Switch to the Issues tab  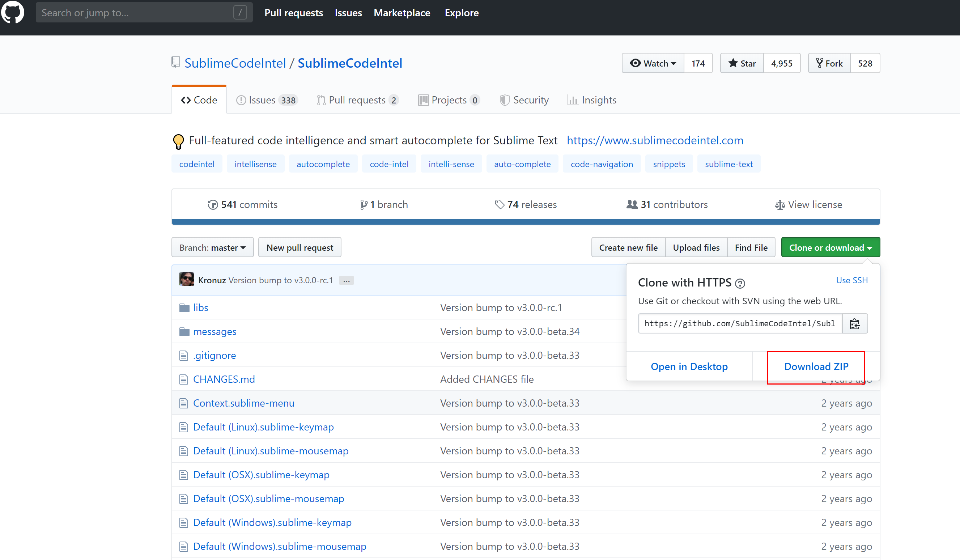pyautogui.click(x=266, y=100)
